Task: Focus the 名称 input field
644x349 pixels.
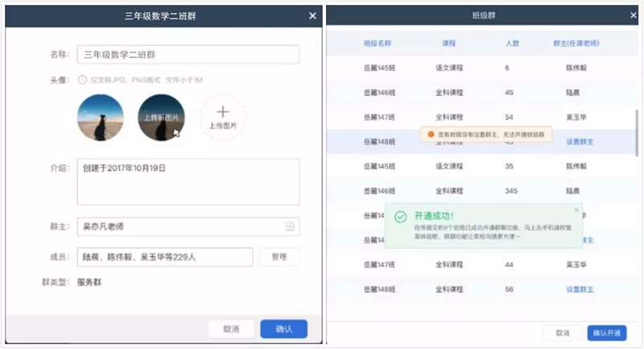Action: (188, 55)
